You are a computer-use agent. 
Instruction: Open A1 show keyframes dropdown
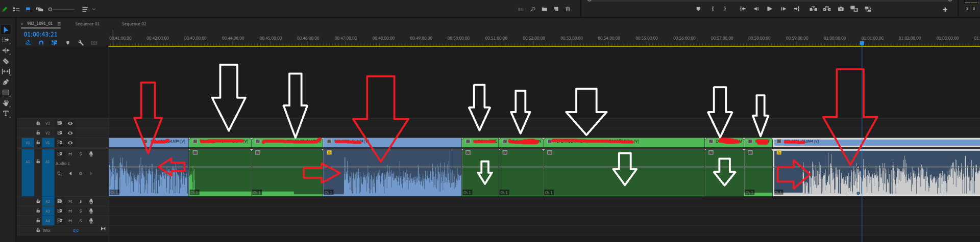point(60,174)
